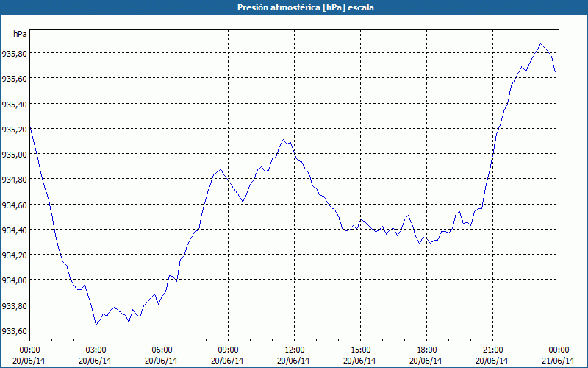Select the 03:00 time axis label
The width and height of the screenshot is (588, 368).
tap(96, 350)
